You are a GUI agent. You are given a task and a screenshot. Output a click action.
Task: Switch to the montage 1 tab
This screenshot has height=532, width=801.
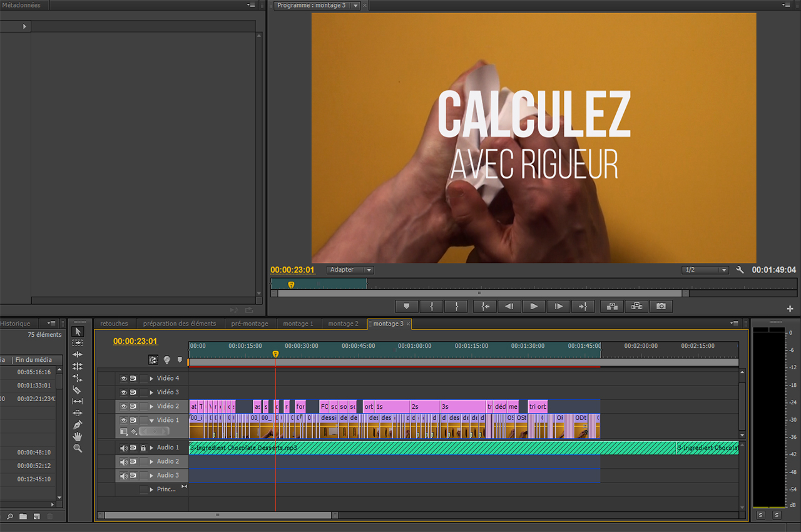click(298, 324)
